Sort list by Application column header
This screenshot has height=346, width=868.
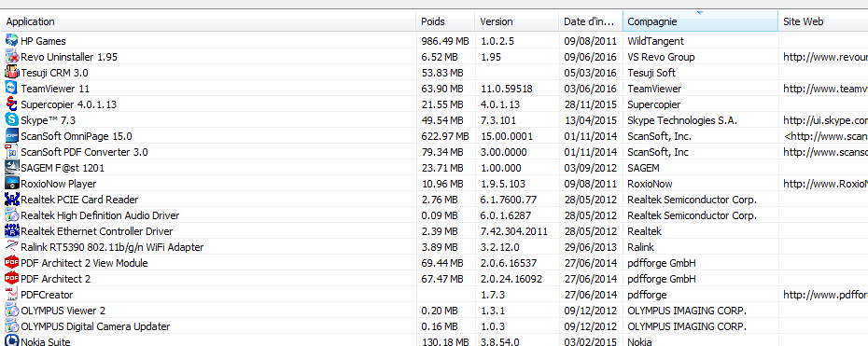pos(208,21)
